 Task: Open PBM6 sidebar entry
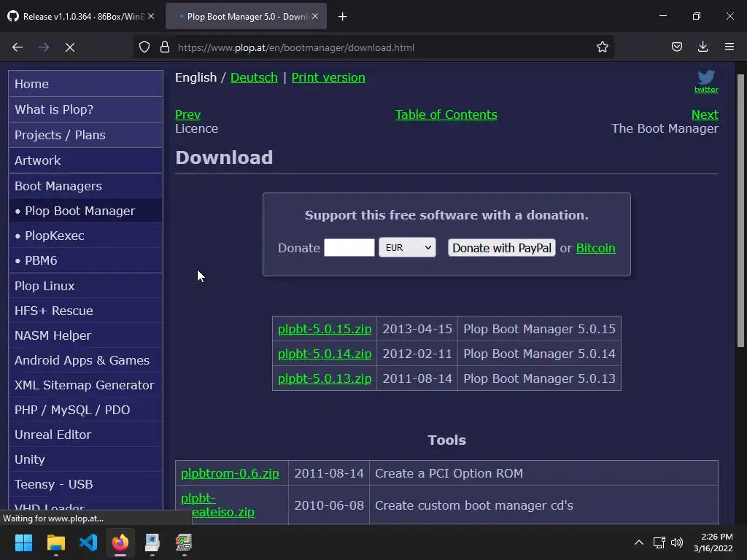click(86, 260)
